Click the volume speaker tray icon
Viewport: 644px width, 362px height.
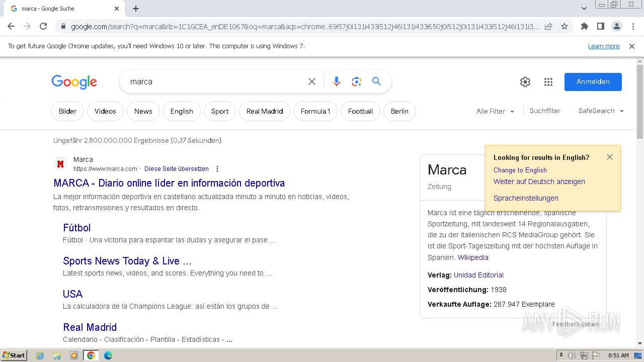pos(572,355)
